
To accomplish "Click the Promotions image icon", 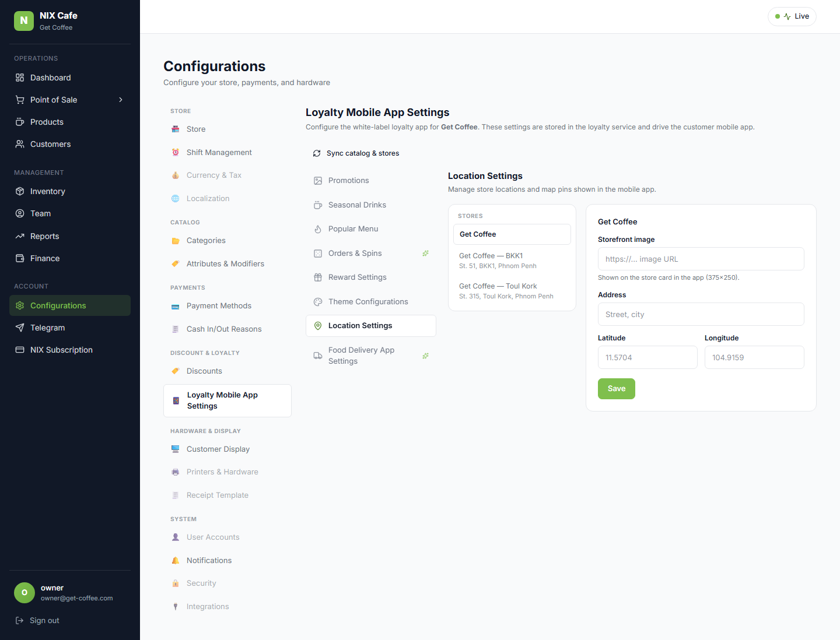I will pos(318,181).
